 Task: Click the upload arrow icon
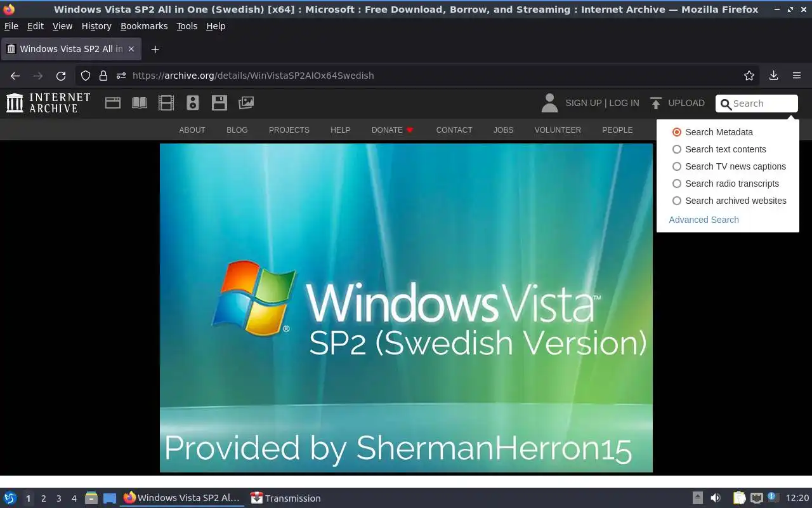coord(656,103)
